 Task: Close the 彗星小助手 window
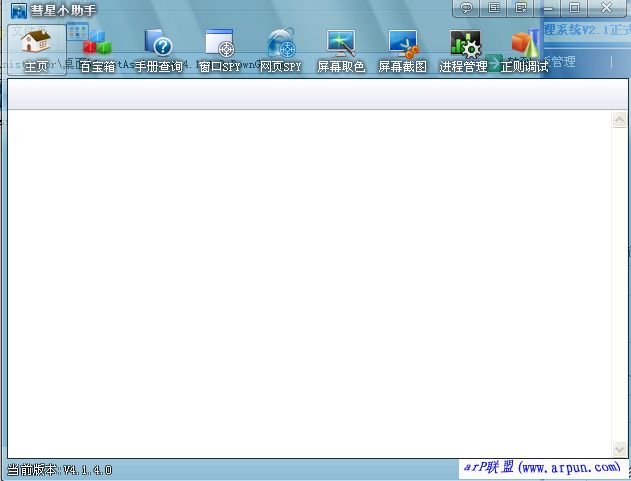[x=606, y=8]
